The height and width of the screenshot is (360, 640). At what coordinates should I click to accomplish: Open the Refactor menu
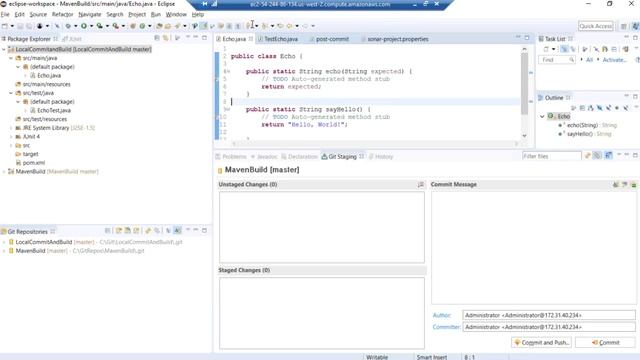(62, 14)
